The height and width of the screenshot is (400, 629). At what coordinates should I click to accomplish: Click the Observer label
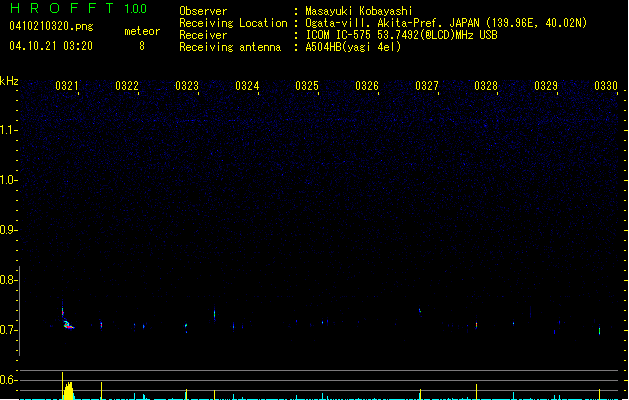pos(203,11)
